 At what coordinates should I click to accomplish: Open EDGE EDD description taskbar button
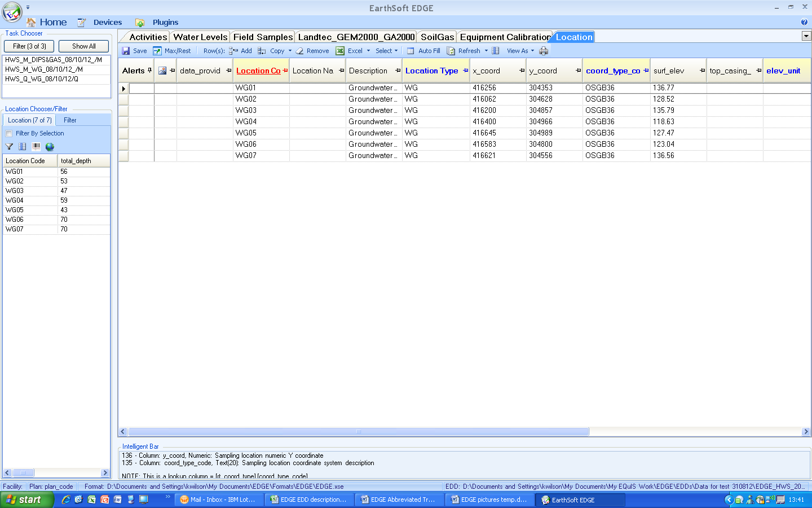point(309,500)
